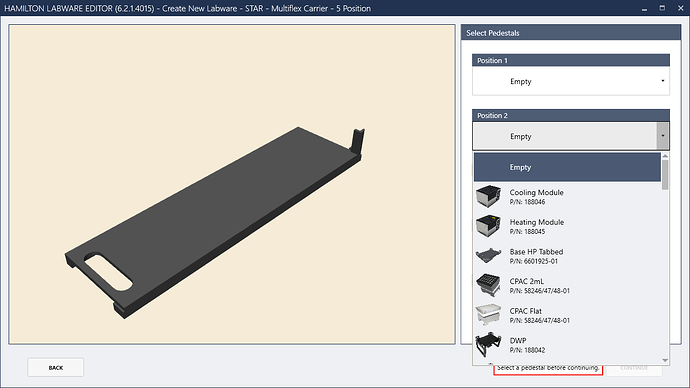The image size is (690, 388).
Task: Choose the CPAC Flat thumbnail icon
Action: [x=488, y=315]
